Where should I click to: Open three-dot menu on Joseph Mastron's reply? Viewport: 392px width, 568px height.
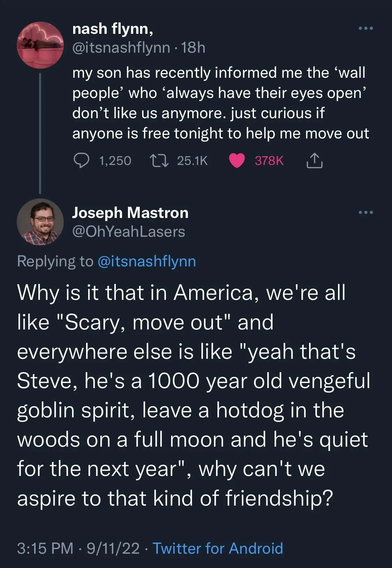366,212
